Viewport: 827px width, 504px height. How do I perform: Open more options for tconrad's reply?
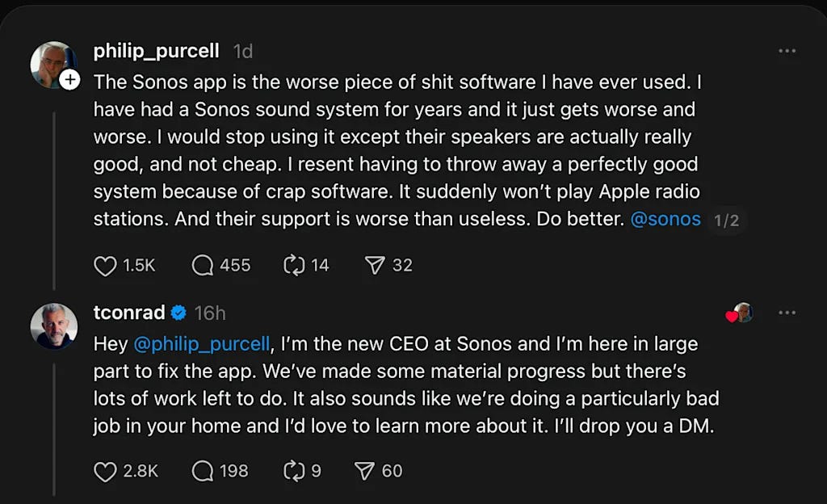click(x=787, y=313)
